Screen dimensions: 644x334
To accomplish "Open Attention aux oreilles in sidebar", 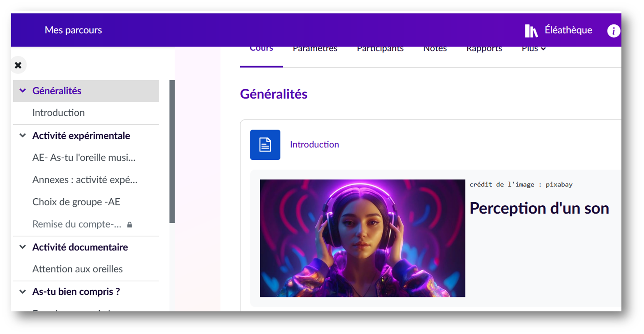I will (78, 269).
